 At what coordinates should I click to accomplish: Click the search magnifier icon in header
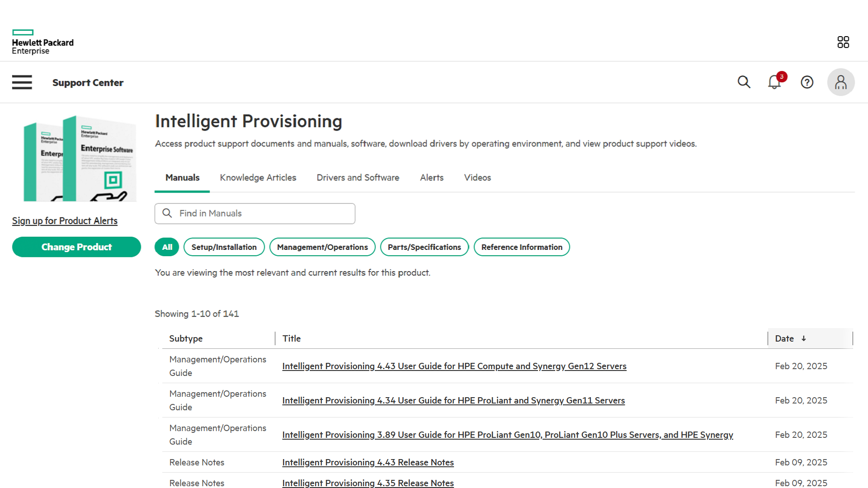(744, 82)
